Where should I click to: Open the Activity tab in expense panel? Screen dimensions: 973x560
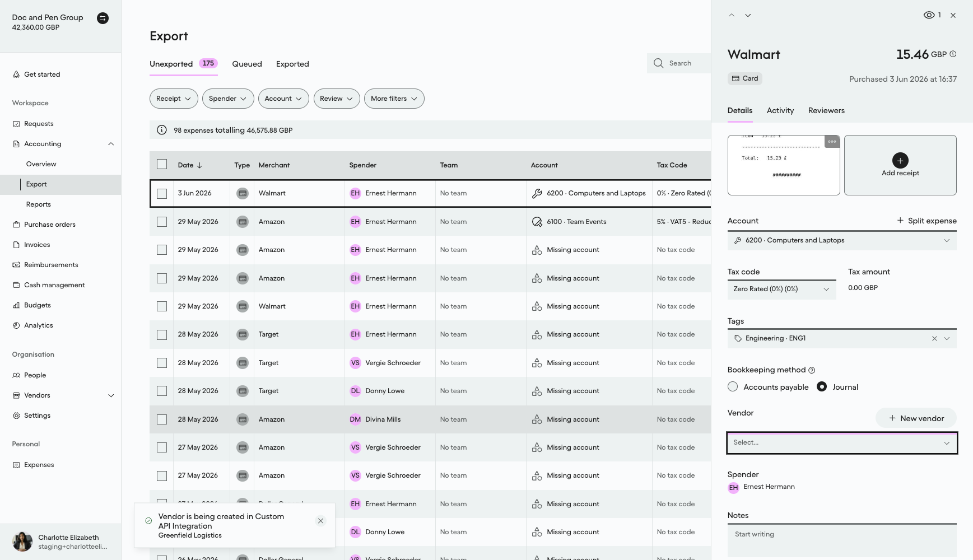click(780, 110)
